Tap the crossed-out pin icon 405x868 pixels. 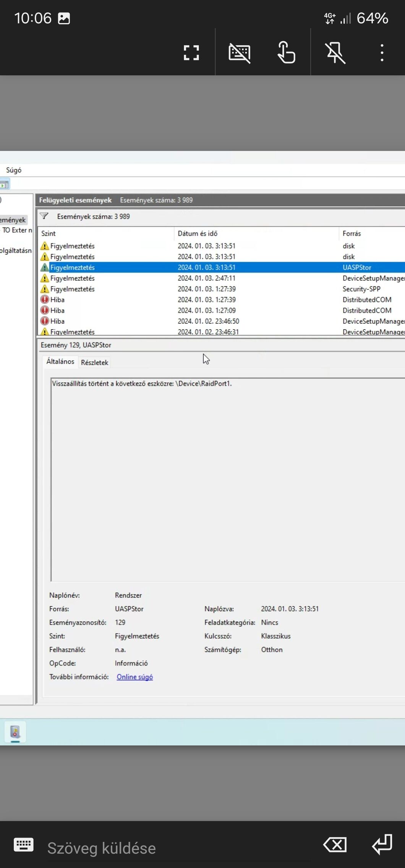point(335,53)
